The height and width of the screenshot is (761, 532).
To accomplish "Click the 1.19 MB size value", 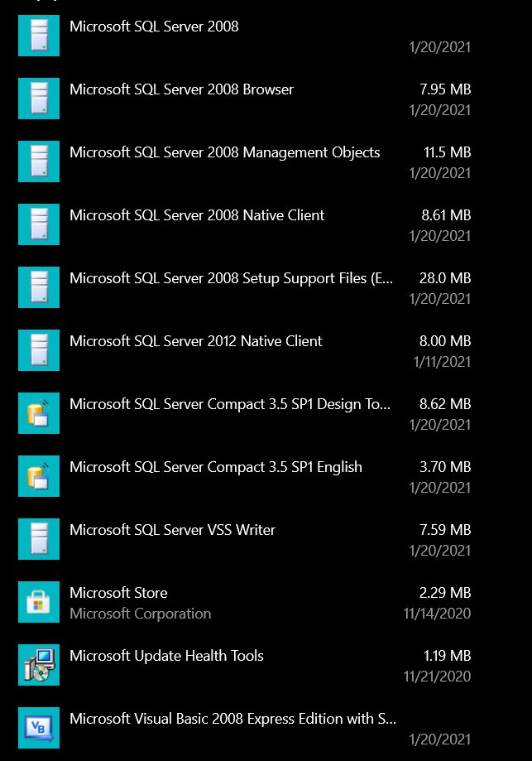I will point(447,656).
